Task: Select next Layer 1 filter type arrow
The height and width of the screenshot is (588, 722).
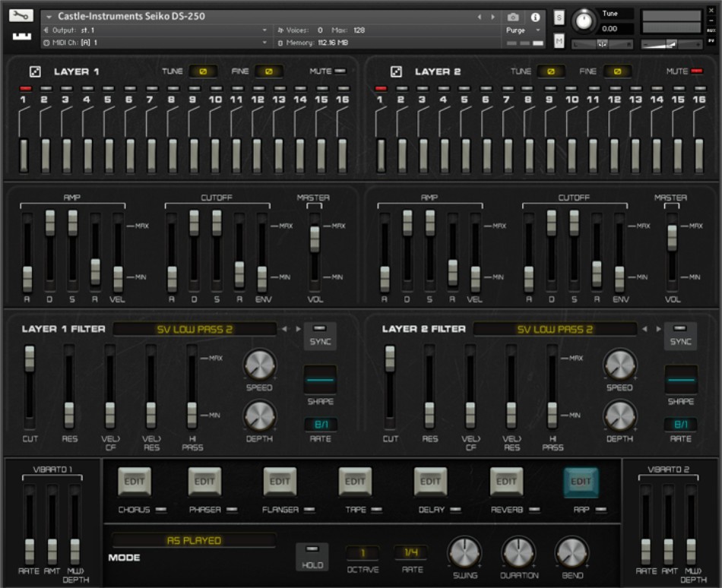Action: 298,329
